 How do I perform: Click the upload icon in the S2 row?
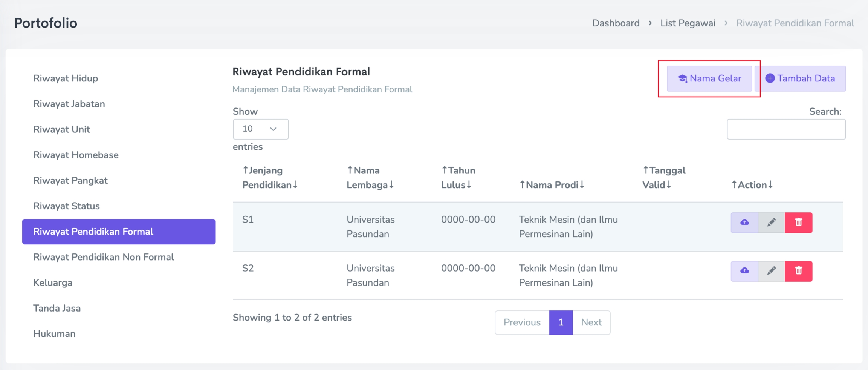pos(744,271)
